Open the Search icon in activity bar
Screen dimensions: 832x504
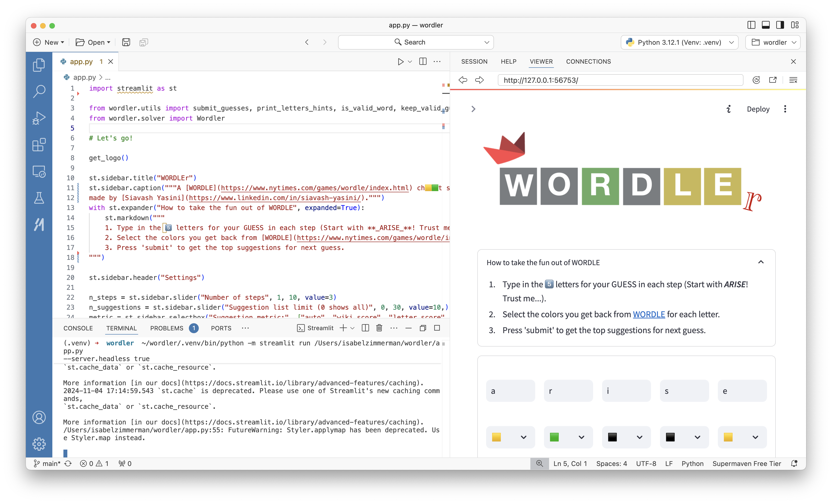pyautogui.click(x=39, y=91)
